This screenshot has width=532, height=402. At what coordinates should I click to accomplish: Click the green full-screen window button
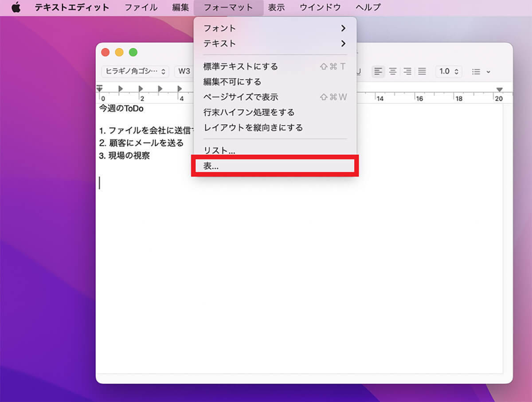click(133, 52)
